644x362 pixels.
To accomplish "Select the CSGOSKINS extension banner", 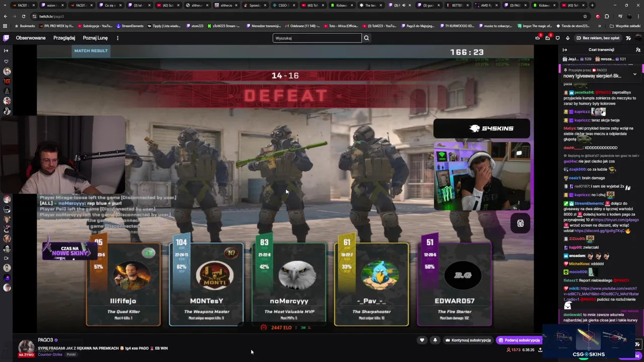I will point(588,342).
